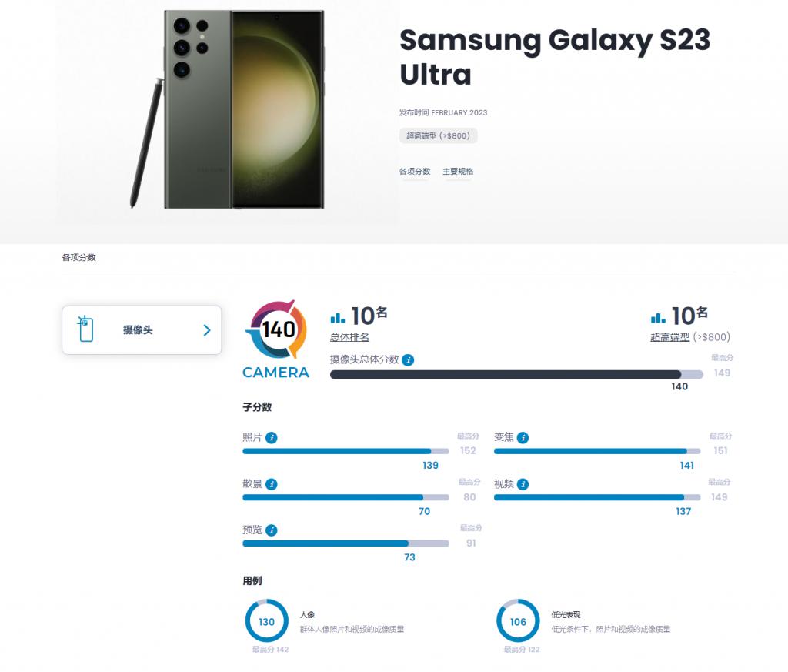Click info icon beside 变焦 subscore
The width and height of the screenshot is (788, 672).
click(523, 438)
